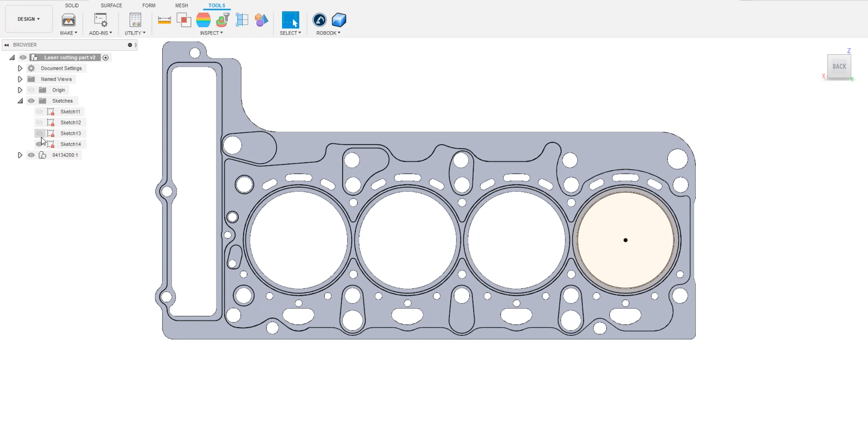Open the MESH ribbon tab
The width and height of the screenshot is (868, 432).
pyautogui.click(x=181, y=5)
